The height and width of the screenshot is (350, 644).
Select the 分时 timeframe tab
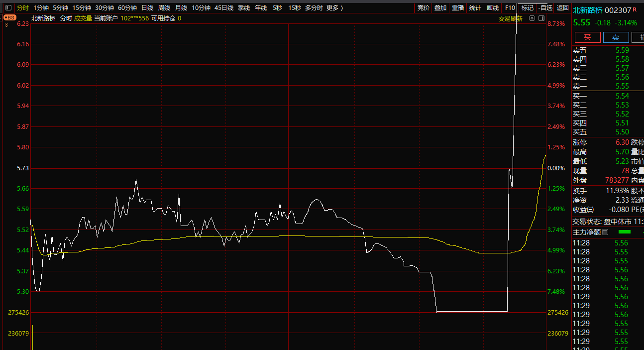pos(23,8)
